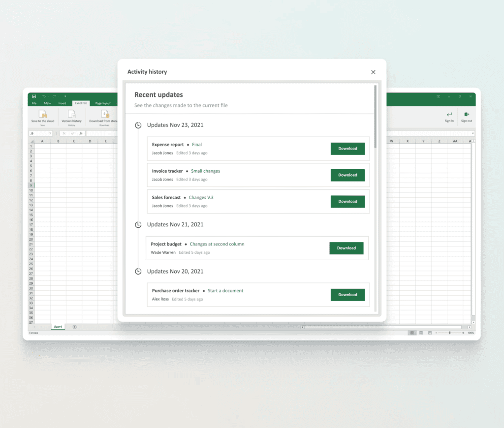Select the Лист1 sheet tab
This screenshot has height=428, width=504.
58,326
